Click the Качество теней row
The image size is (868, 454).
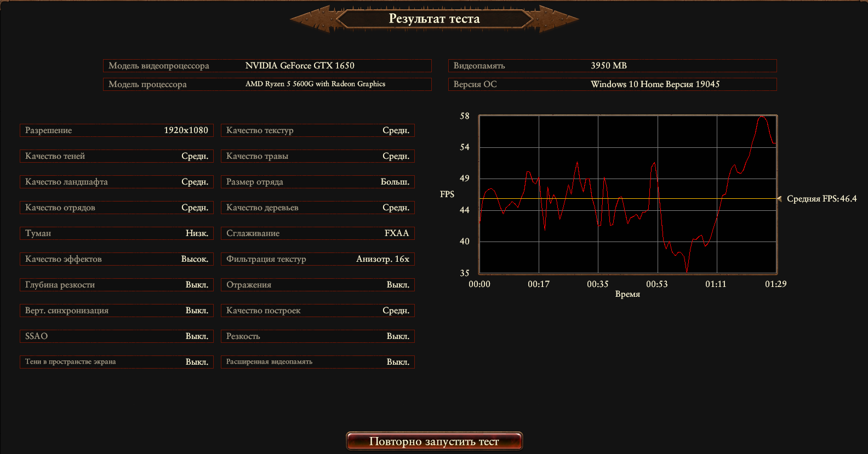pos(117,156)
